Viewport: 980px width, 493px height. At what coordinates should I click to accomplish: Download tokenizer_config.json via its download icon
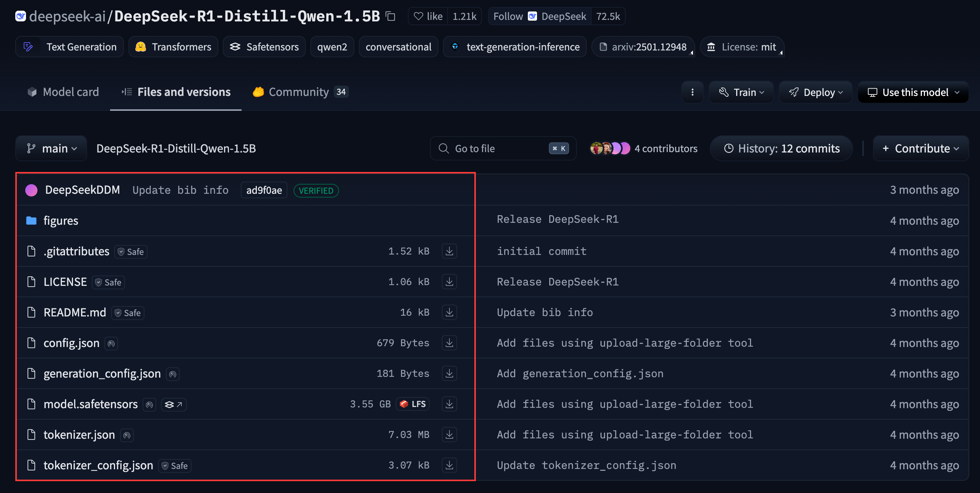449,465
